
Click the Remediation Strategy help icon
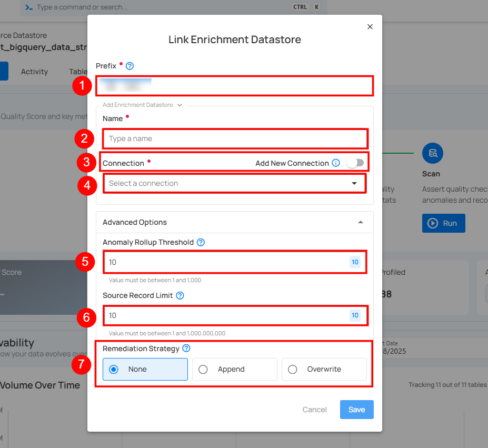186,349
